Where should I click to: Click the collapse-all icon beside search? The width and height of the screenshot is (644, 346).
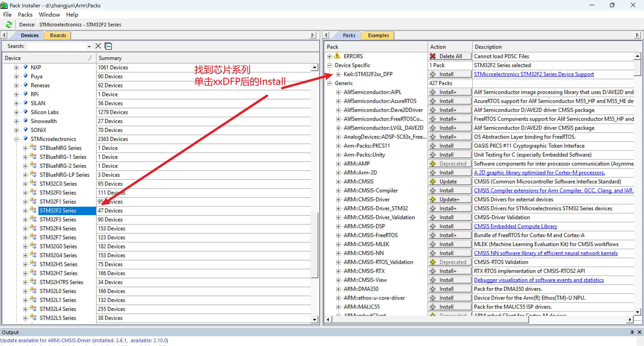(108, 46)
